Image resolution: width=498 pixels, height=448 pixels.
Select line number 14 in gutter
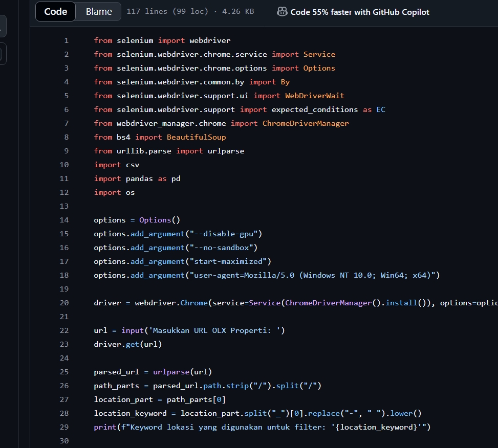pos(64,220)
